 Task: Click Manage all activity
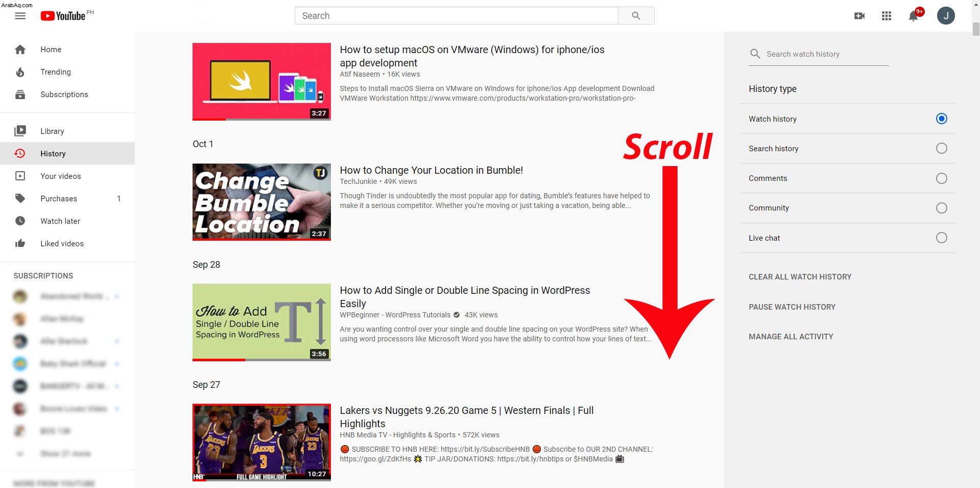[791, 337]
